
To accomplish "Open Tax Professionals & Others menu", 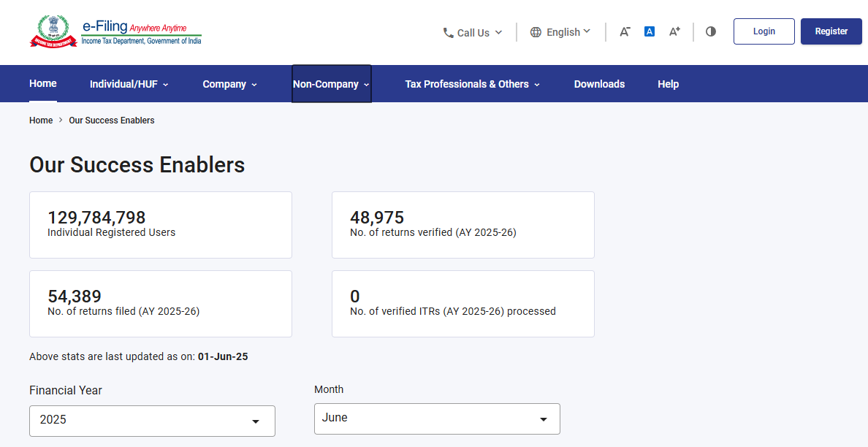I will (472, 84).
